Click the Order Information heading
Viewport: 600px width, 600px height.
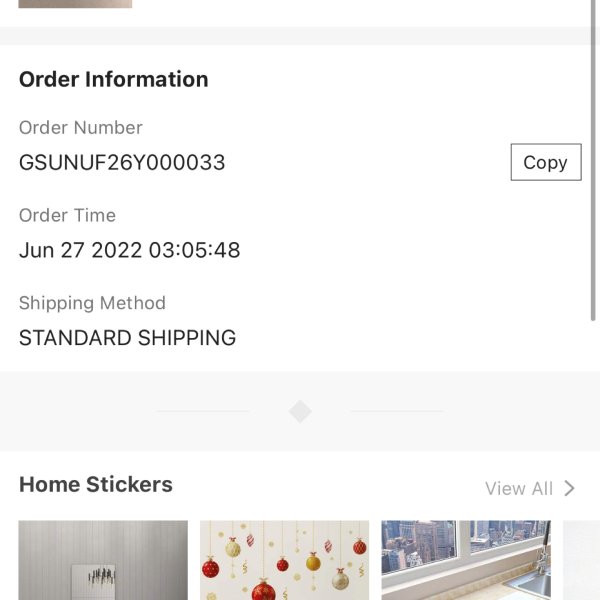114,79
